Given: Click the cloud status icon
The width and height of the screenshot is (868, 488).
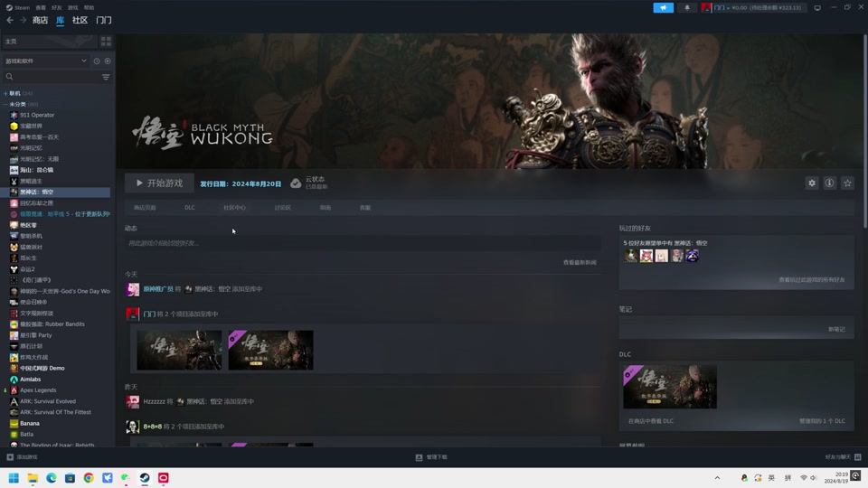Looking at the screenshot, I should pyautogui.click(x=296, y=183).
